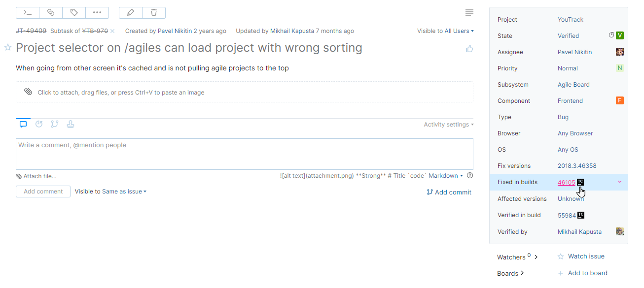Click the link issue chain icon
644x288 pixels.
[51, 12]
